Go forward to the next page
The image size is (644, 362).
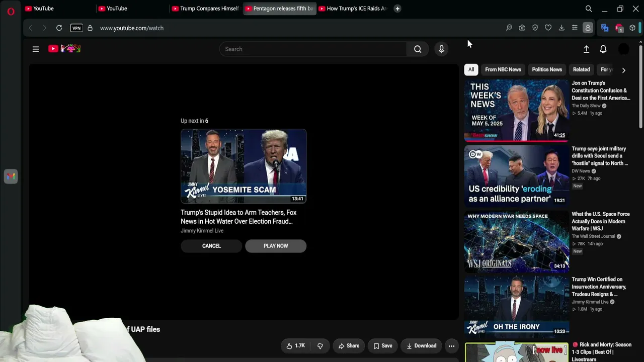click(44, 28)
